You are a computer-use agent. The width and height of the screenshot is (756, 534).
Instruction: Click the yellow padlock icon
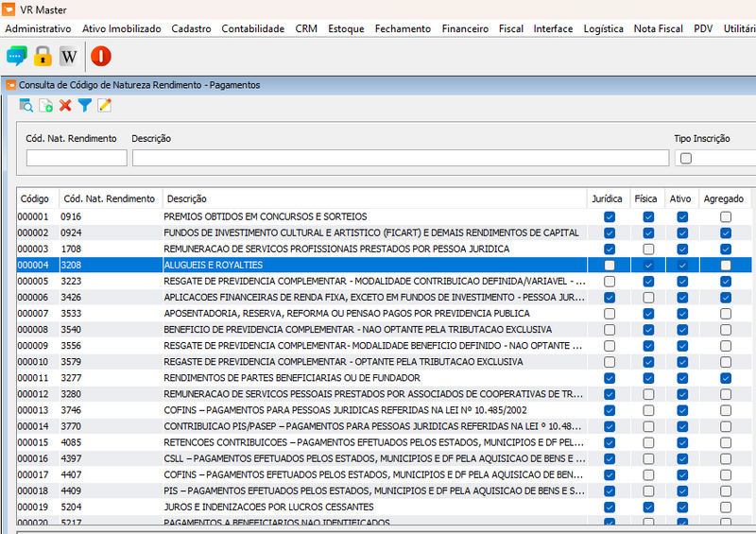pyautogui.click(x=43, y=57)
